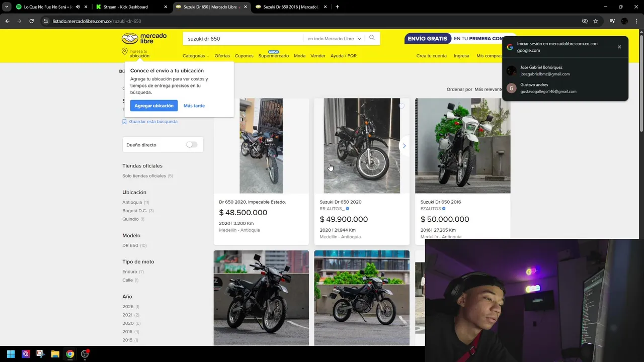Click the Agregar ubicación button
The width and height of the screenshot is (644, 362).
click(x=154, y=106)
